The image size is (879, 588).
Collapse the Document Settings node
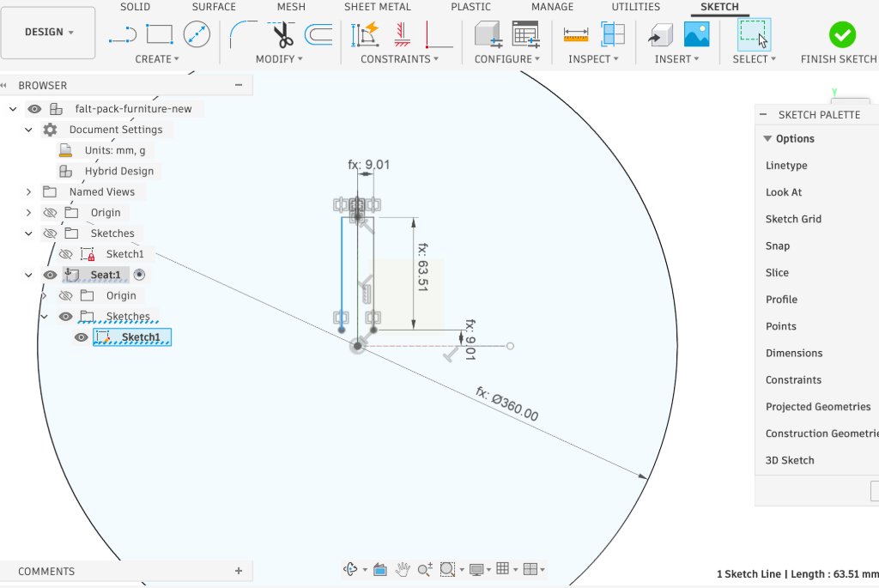pos(28,130)
